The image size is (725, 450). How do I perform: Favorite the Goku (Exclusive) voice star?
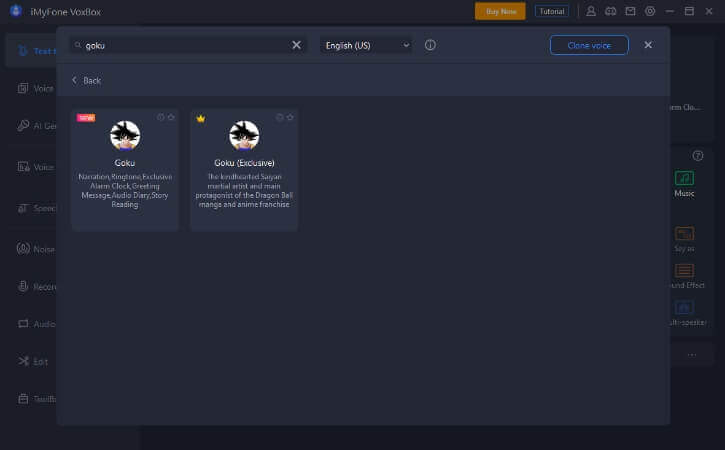coord(290,117)
